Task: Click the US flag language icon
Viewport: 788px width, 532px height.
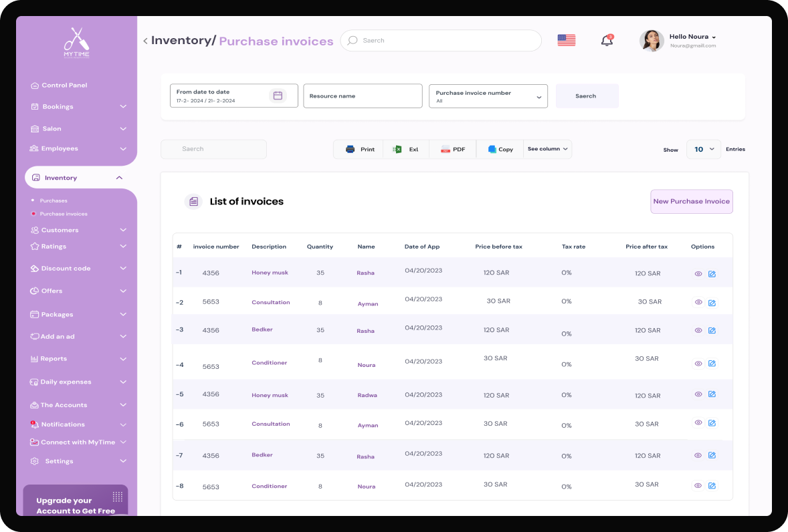Action: pyautogui.click(x=566, y=40)
